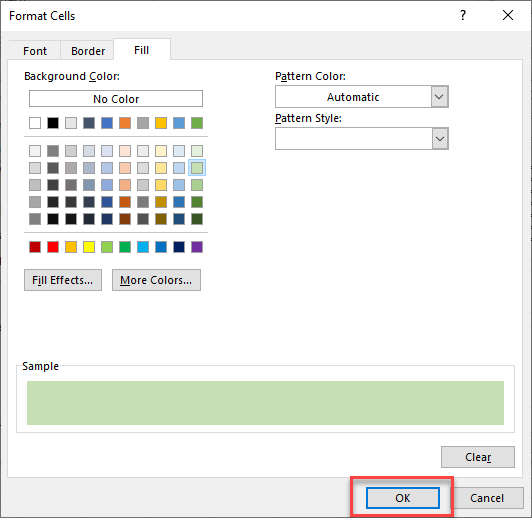Pick the black swatch in top theme row
532x518 pixels.
[x=53, y=123]
